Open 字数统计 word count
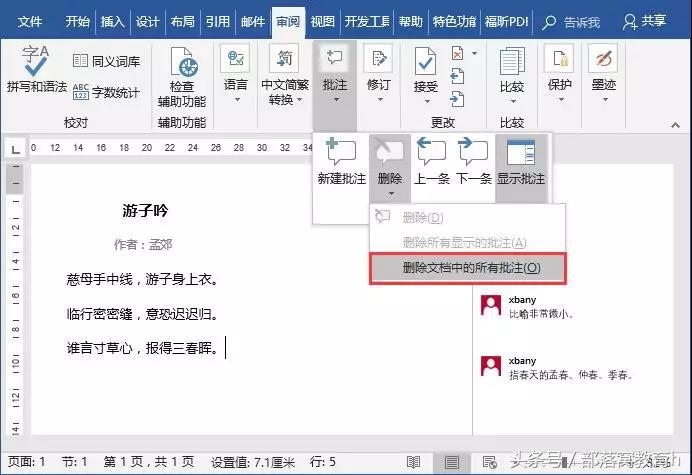Screen dimensions: 692x475 coord(106,92)
